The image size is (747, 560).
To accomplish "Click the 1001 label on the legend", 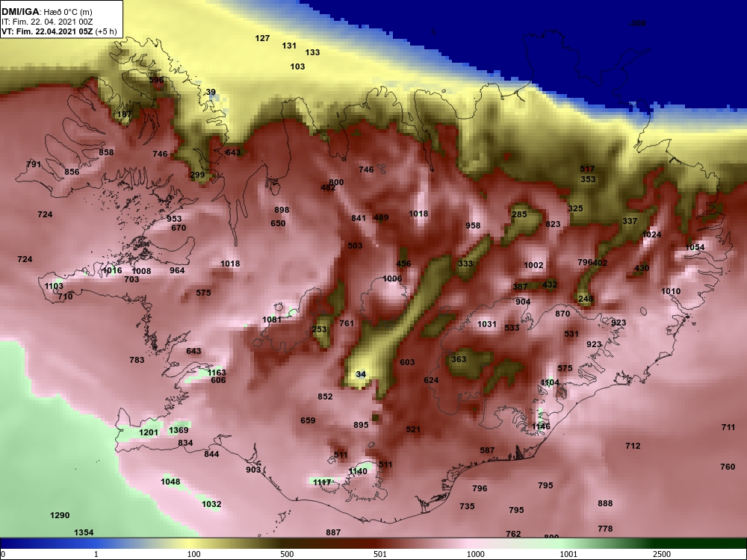I will click(x=568, y=554).
